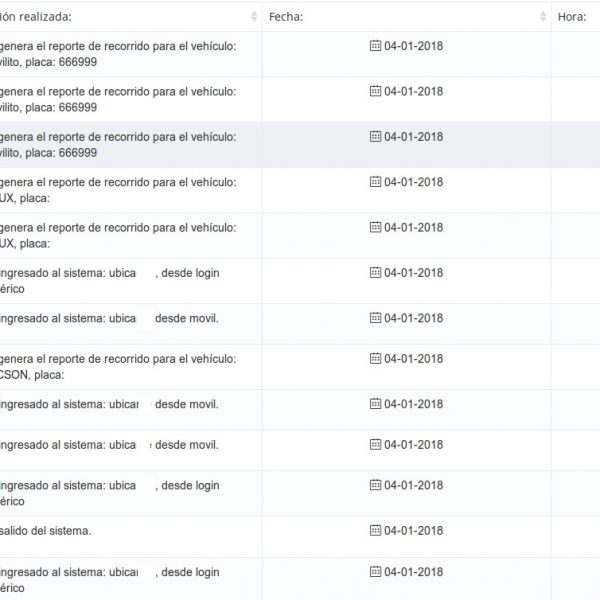600x600 pixels.
Task: Click calendar icon in the 'salido del sistema' row
Action: (x=375, y=529)
